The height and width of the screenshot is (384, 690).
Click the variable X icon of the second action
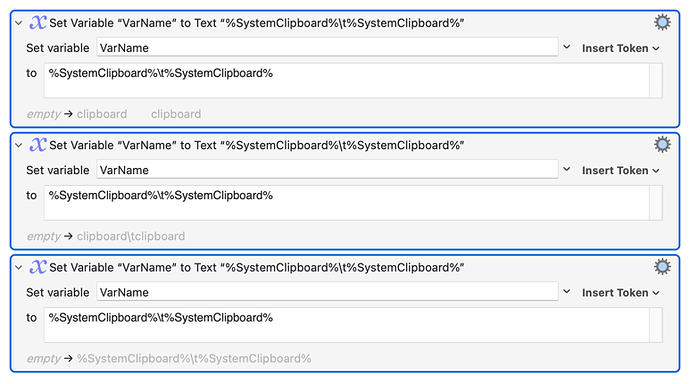point(38,145)
